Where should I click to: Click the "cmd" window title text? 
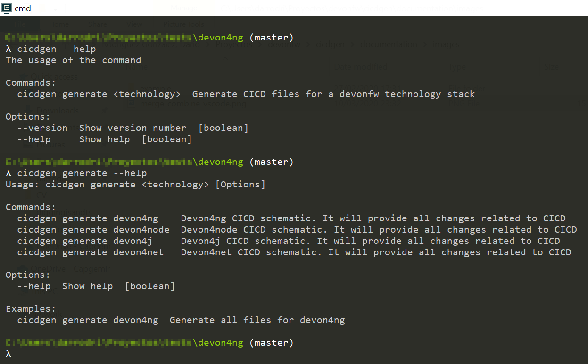pos(23,8)
